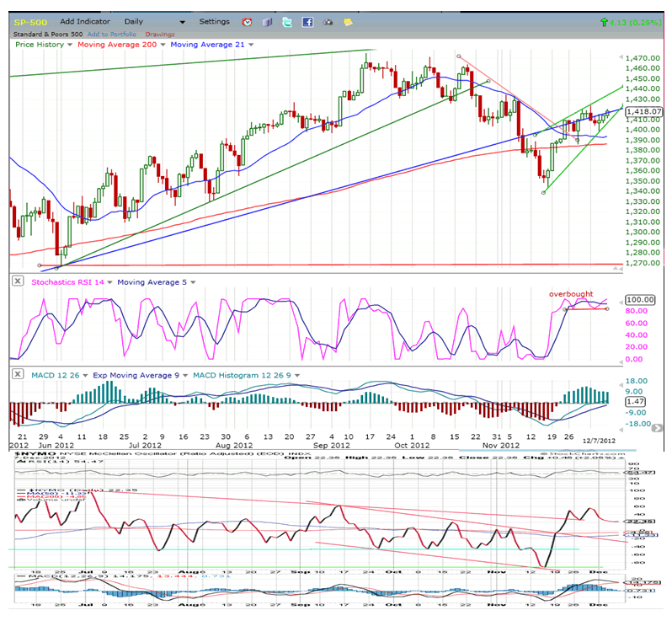
Task: Click the yellow sticky note icon
Action: point(348,22)
